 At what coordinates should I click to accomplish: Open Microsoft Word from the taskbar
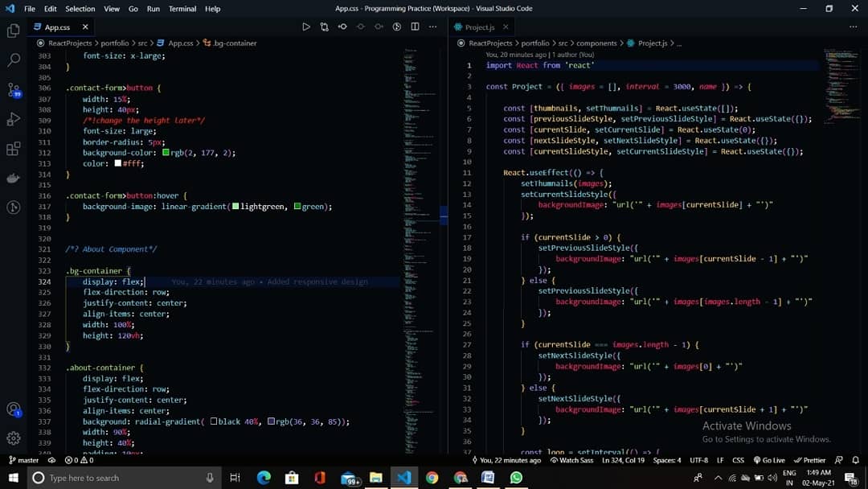488,478
